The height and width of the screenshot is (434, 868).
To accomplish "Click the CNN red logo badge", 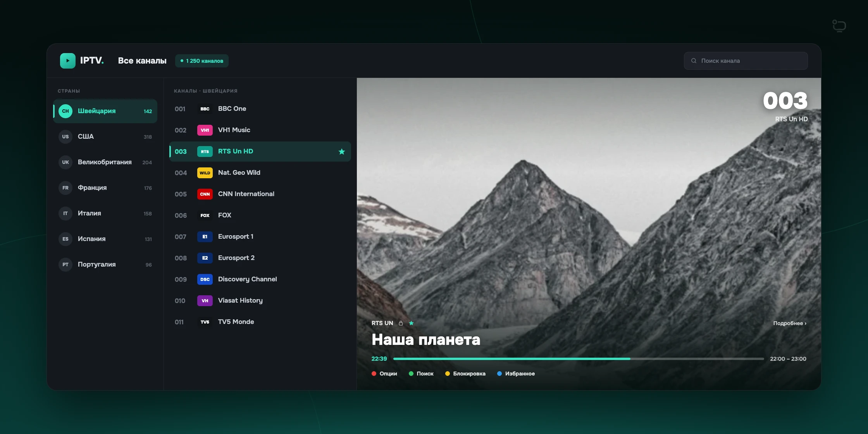I will pyautogui.click(x=205, y=194).
